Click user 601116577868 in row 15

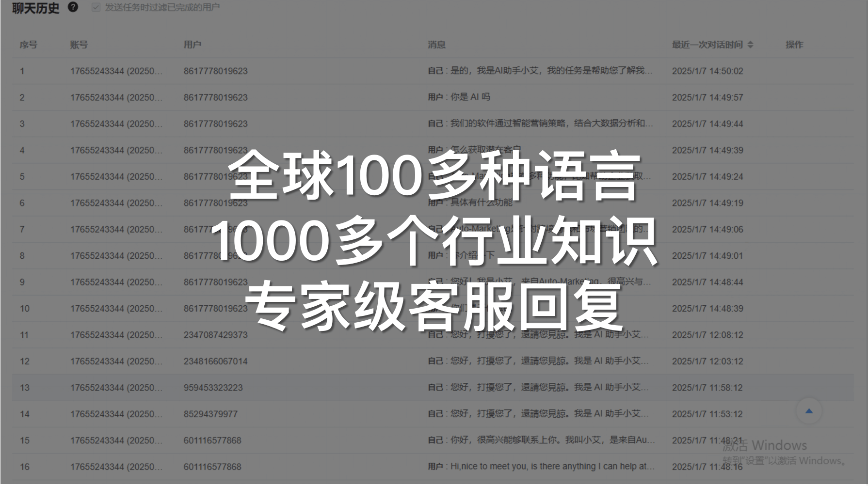(212, 440)
